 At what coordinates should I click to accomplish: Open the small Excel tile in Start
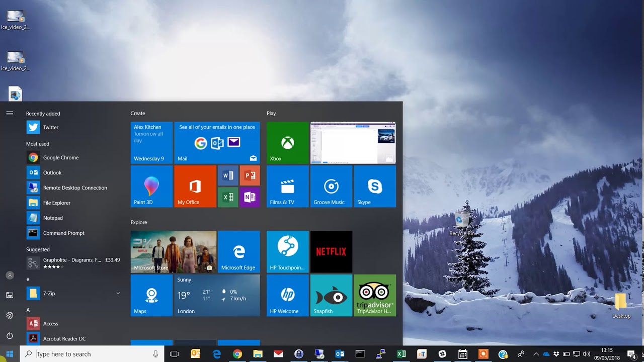(228, 198)
